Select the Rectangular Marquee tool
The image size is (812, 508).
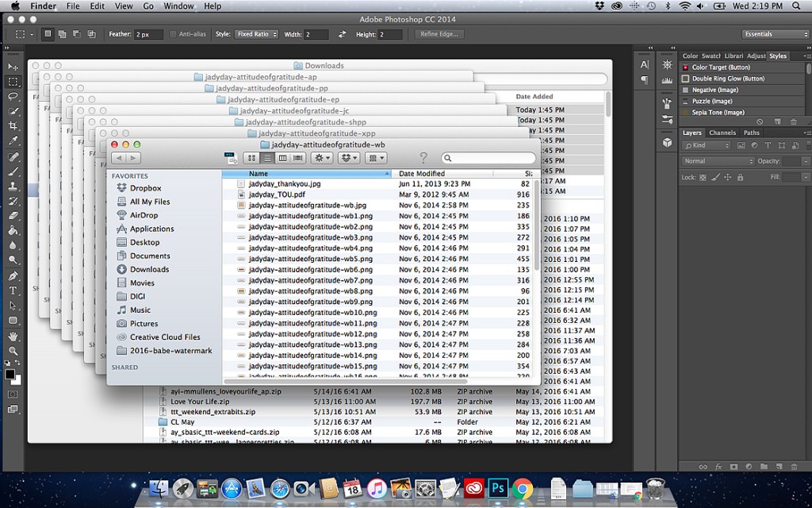tap(13, 82)
